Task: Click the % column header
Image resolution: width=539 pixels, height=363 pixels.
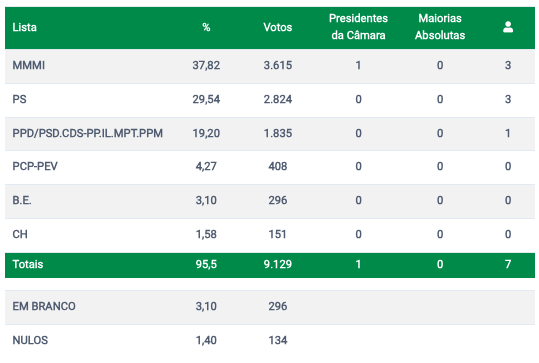Action: 206,27
